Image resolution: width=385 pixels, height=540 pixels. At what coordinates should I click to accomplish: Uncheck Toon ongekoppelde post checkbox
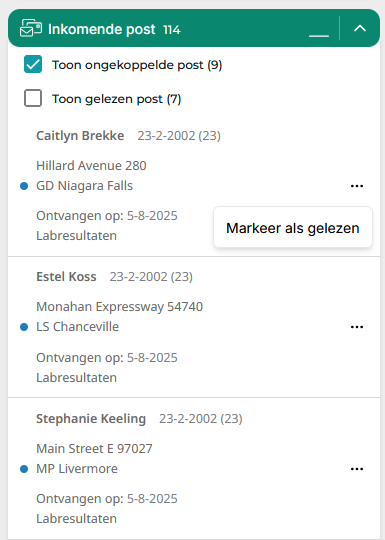pyautogui.click(x=33, y=64)
